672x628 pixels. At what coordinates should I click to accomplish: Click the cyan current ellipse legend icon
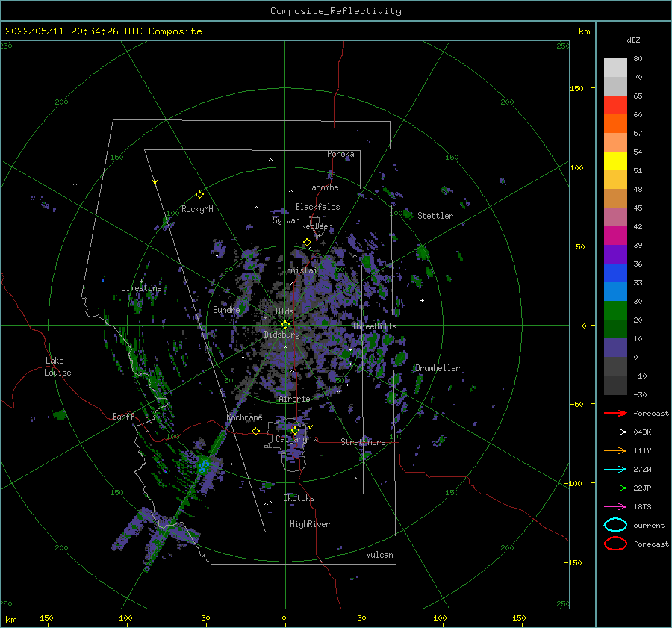click(x=615, y=525)
